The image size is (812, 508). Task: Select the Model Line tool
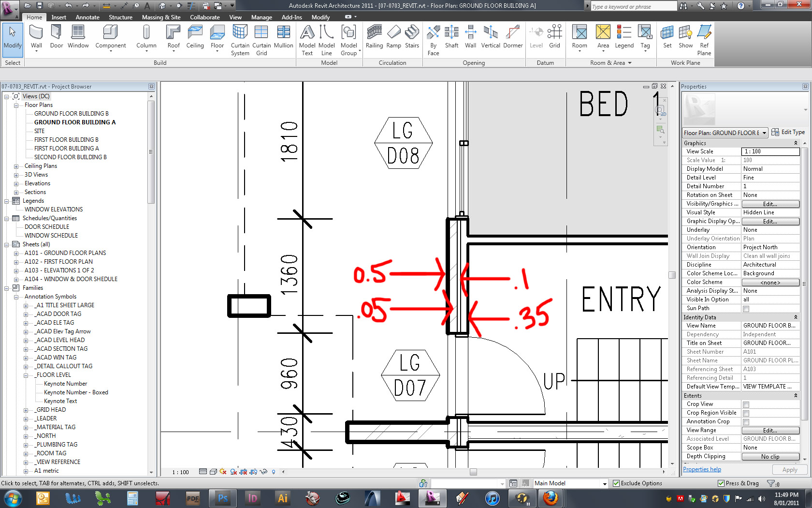[x=327, y=41]
